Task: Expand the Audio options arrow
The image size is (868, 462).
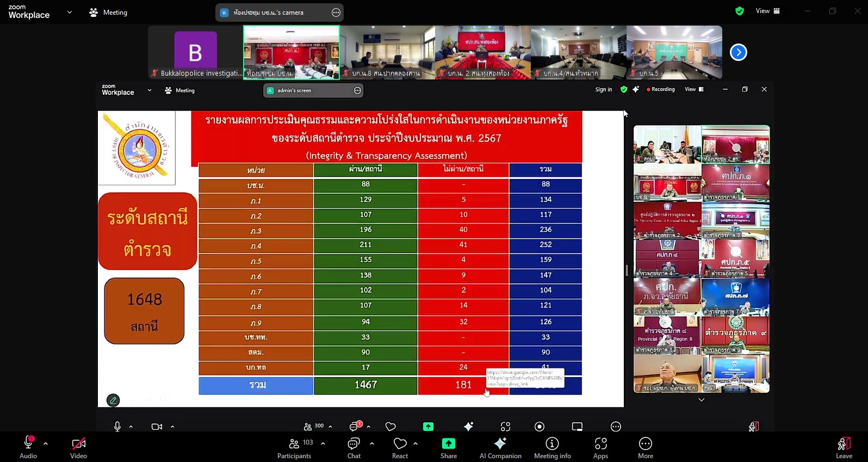Action: pyautogui.click(x=46, y=443)
